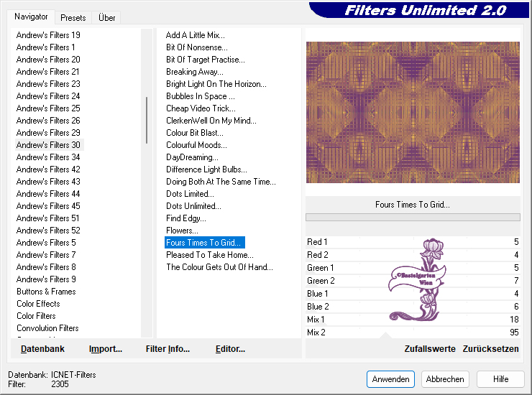Choose Bright Light On The Horizon...

coord(216,84)
